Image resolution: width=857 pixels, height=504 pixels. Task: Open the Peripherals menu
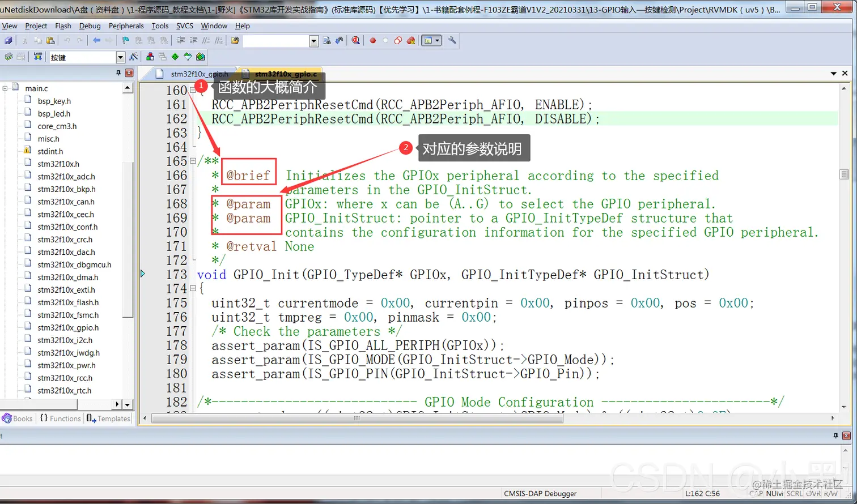[126, 25]
